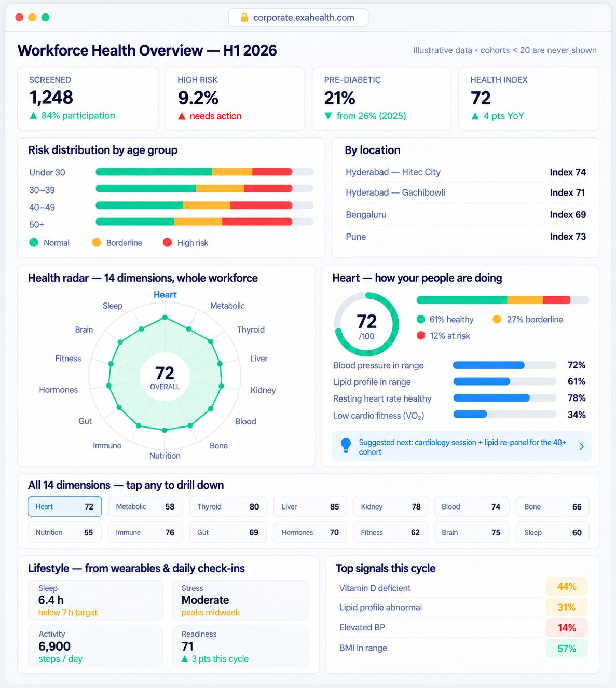Screen dimensions: 616x688
Task: Drill into the Brain 75 tile
Action: coord(472,532)
